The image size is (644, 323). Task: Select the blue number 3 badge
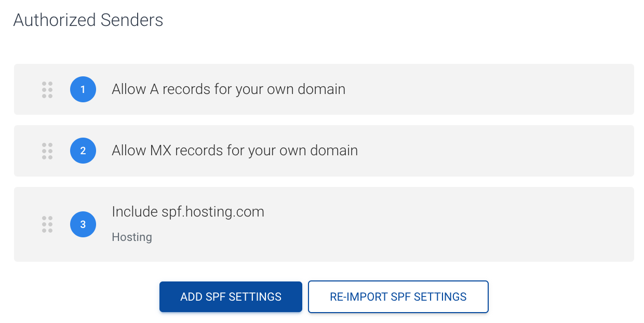(x=83, y=224)
